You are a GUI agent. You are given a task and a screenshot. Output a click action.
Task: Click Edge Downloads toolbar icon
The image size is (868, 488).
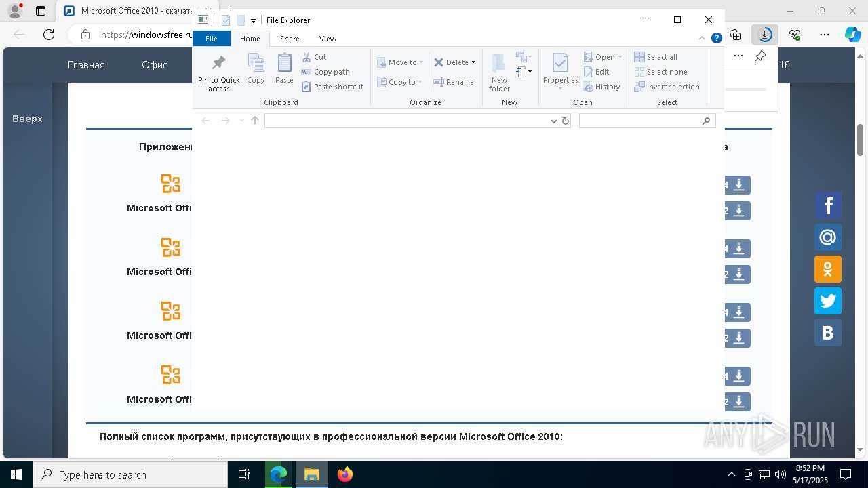point(765,35)
